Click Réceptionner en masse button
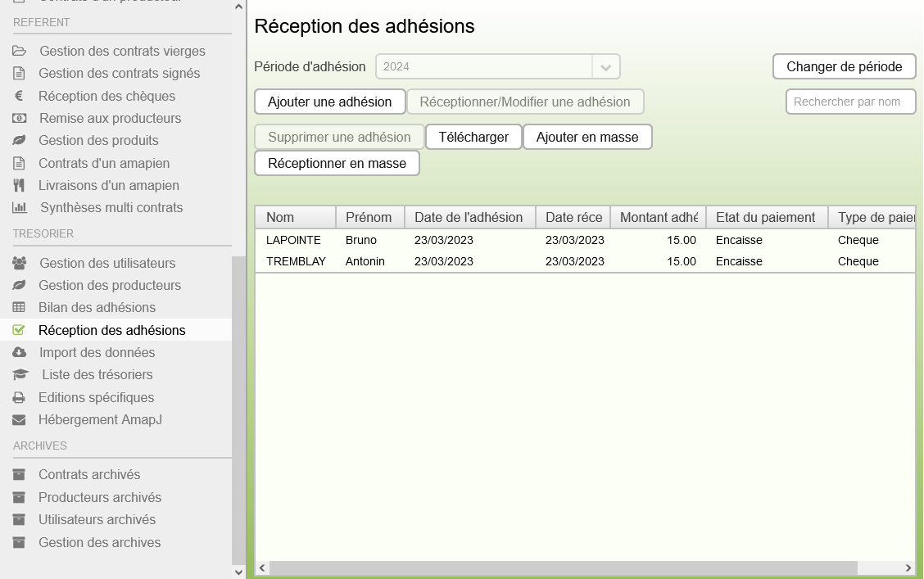 tap(337, 163)
